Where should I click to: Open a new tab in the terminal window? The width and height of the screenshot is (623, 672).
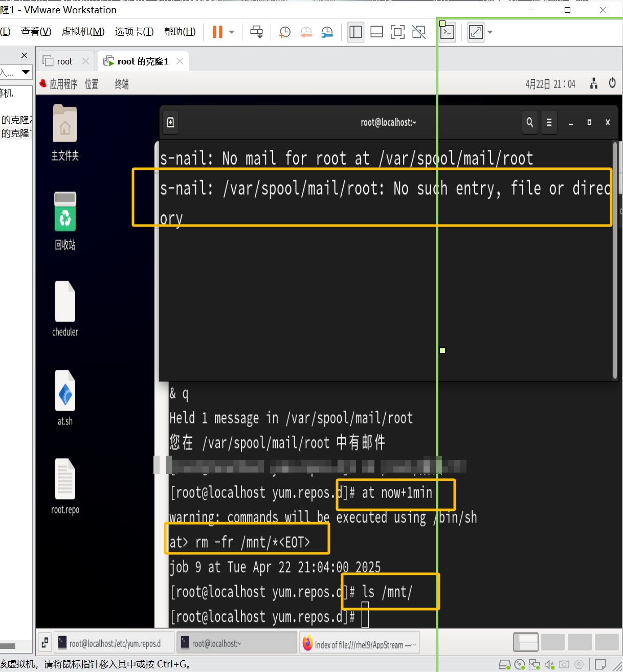[171, 122]
